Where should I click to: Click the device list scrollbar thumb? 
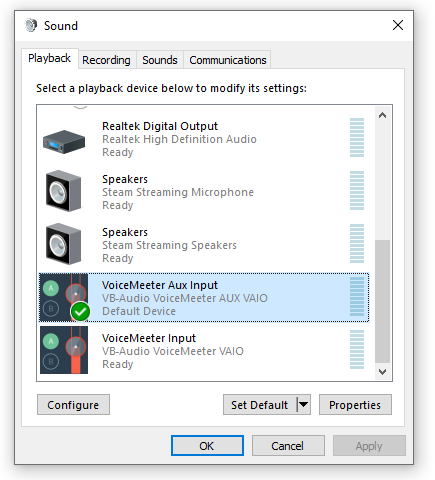point(382,301)
